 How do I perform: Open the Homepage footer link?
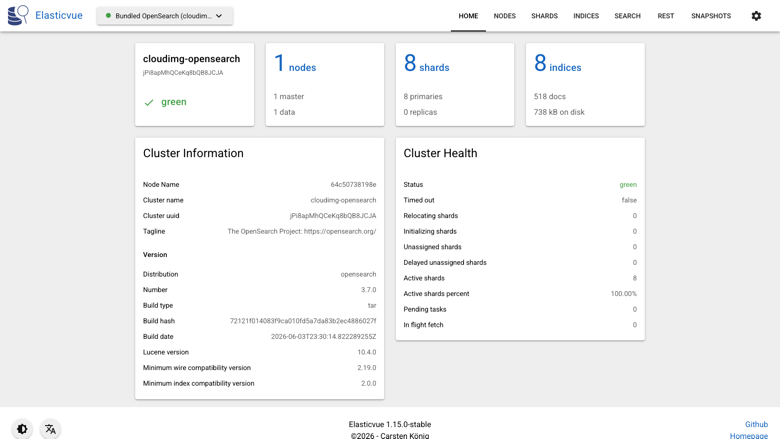pyautogui.click(x=749, y=436)
